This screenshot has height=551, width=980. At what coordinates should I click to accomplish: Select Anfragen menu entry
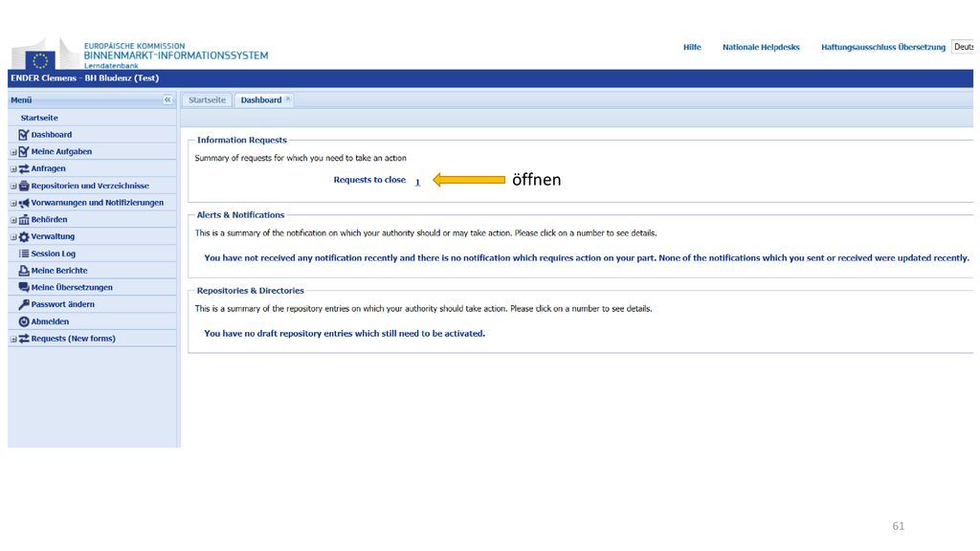48,168
